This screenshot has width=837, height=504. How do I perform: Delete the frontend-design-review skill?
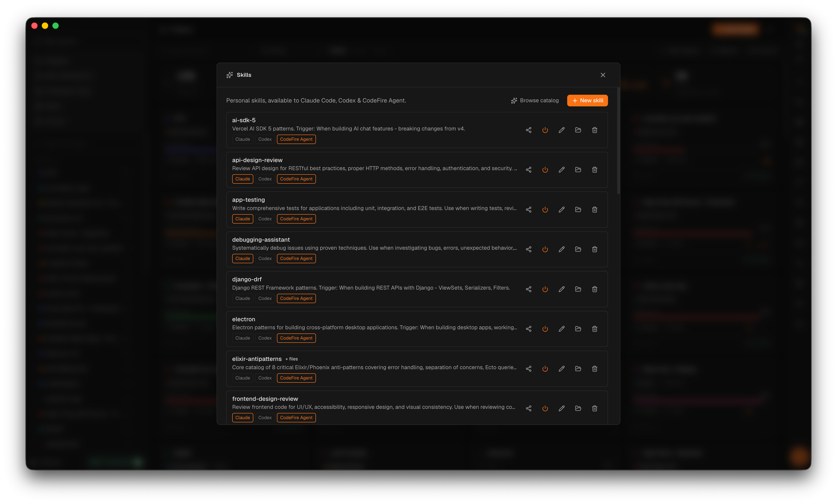[595, 408]
